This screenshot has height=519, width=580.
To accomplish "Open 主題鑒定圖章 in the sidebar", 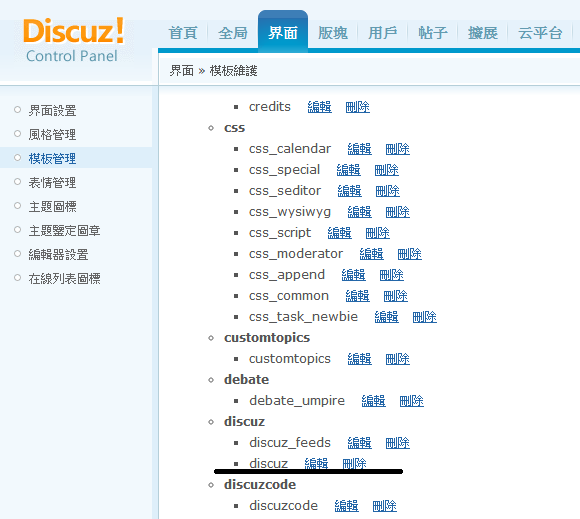I will click(x=64, y=230).
